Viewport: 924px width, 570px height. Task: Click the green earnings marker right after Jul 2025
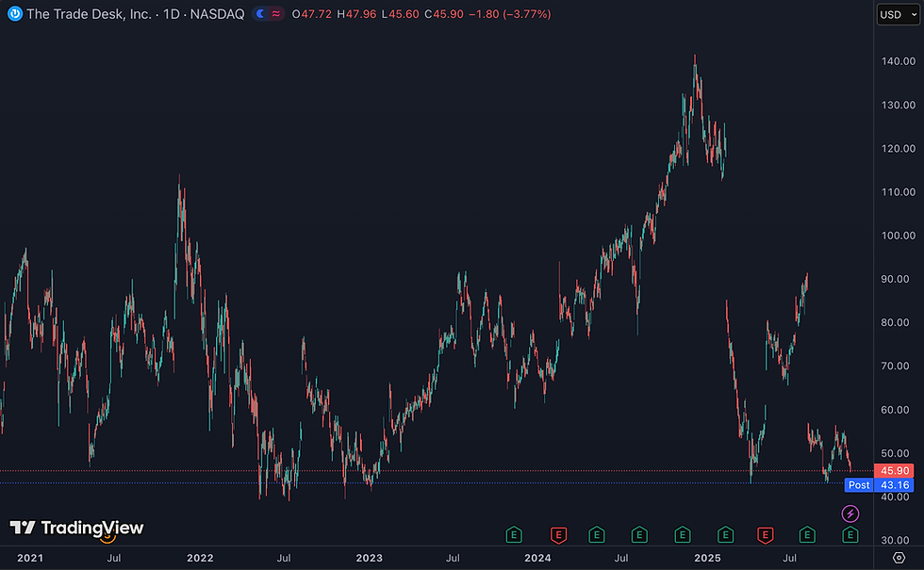click(807, 535)
